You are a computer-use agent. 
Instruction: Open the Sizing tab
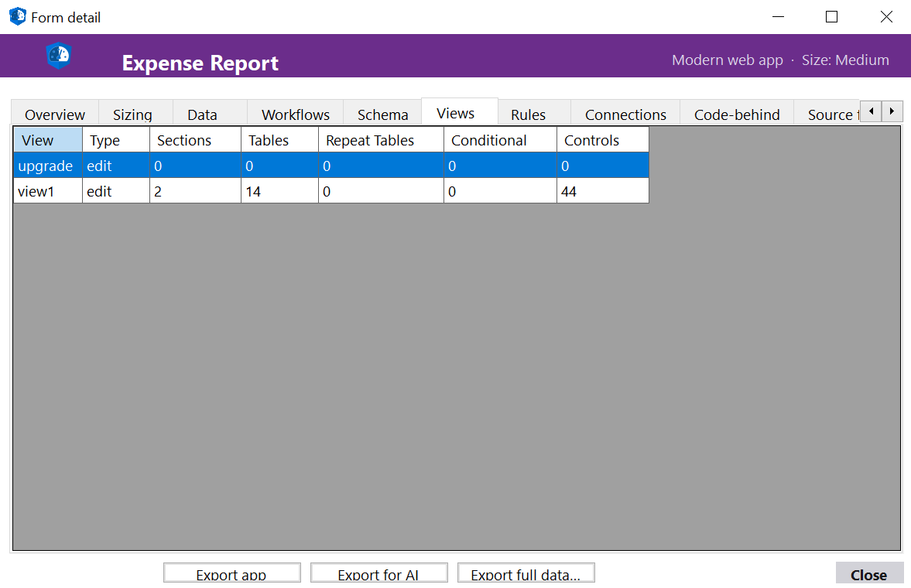tap(133, 114)
